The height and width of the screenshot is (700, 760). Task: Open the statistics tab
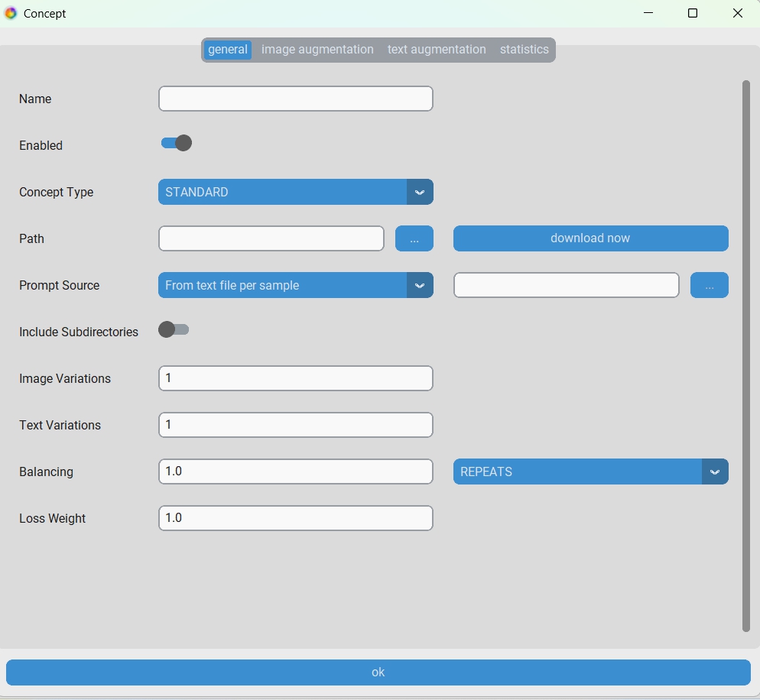click(524, 50)
